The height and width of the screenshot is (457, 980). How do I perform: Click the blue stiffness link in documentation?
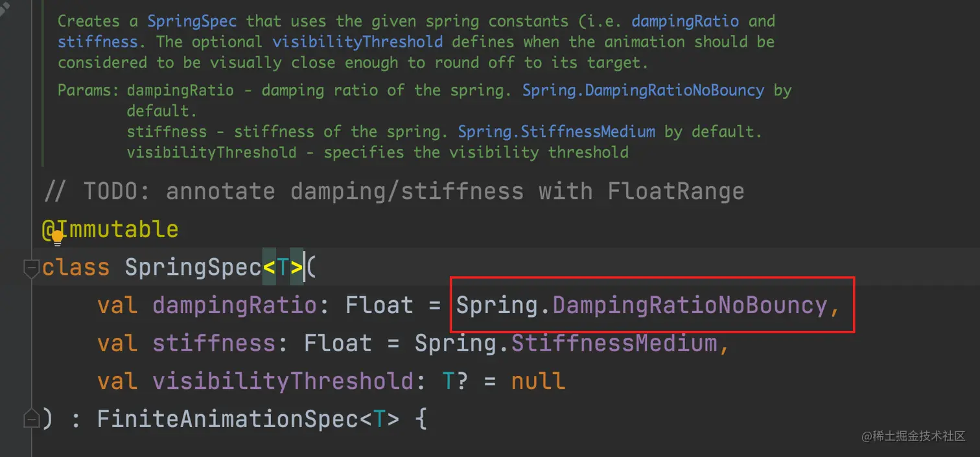click(x=97, y=42)
